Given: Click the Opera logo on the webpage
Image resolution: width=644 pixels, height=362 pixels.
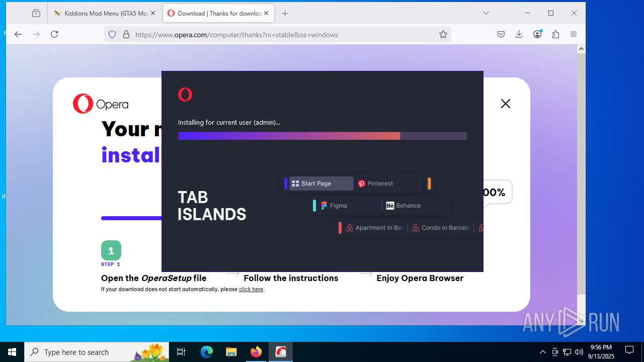Looking at the screenshot, I should tap(101, 104).
